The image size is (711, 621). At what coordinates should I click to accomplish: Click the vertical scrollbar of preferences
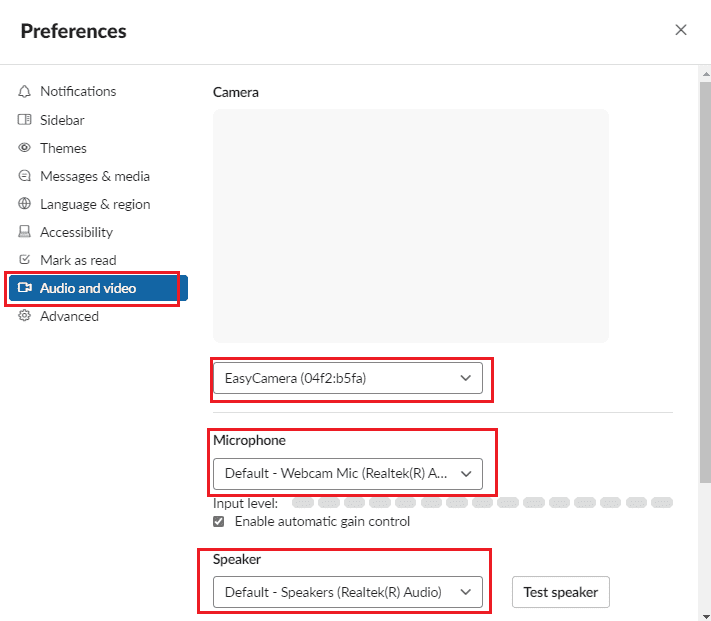pos(704,270)
